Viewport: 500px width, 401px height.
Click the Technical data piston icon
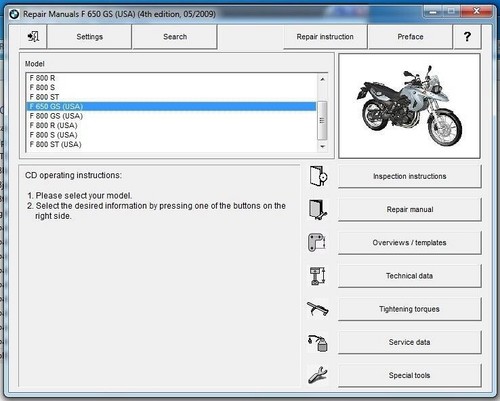pos(317,276)
